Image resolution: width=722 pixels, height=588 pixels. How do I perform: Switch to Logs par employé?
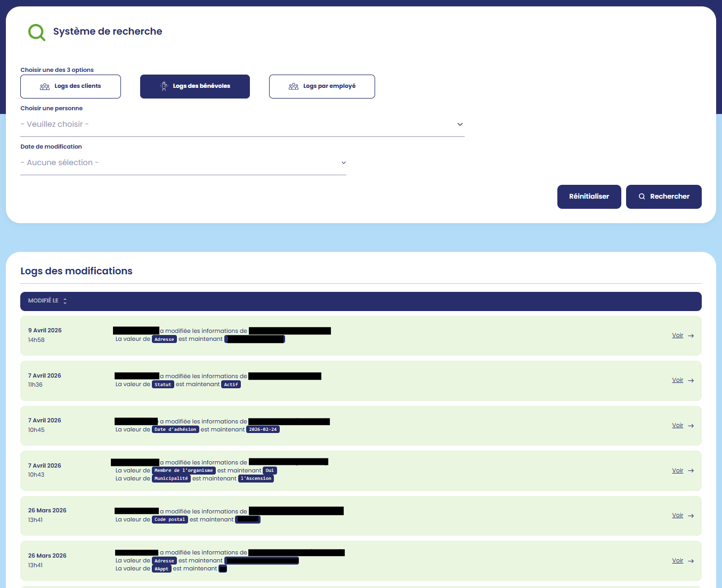[322, 86]
